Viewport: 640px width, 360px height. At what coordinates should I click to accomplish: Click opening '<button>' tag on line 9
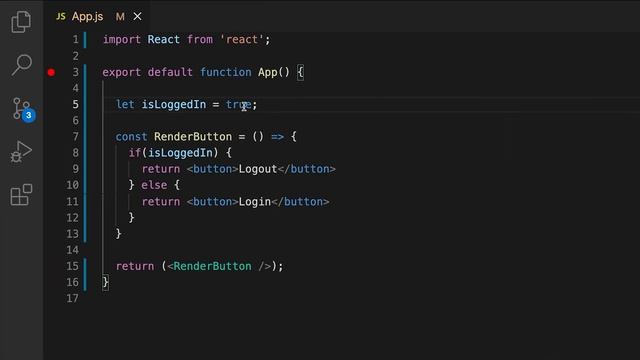click(212, 169)
